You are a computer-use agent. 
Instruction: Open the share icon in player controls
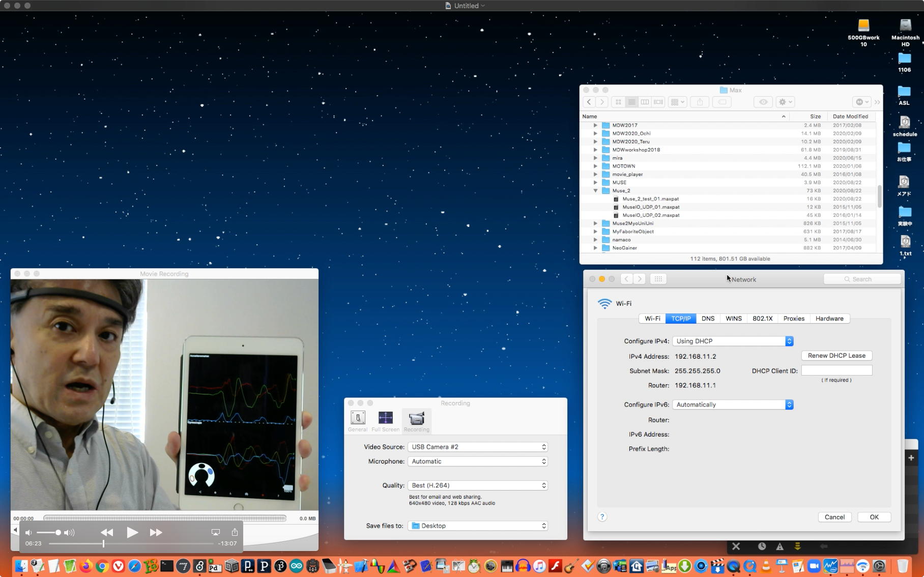pyautogui.click(x=235, y=532)
